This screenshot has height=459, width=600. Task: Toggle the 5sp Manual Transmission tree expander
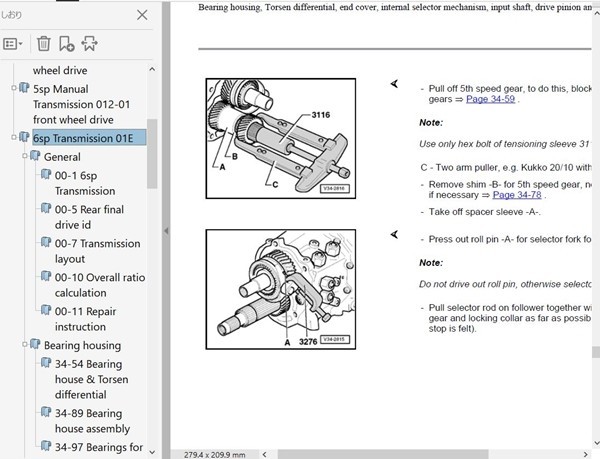(x=14, y=88)
